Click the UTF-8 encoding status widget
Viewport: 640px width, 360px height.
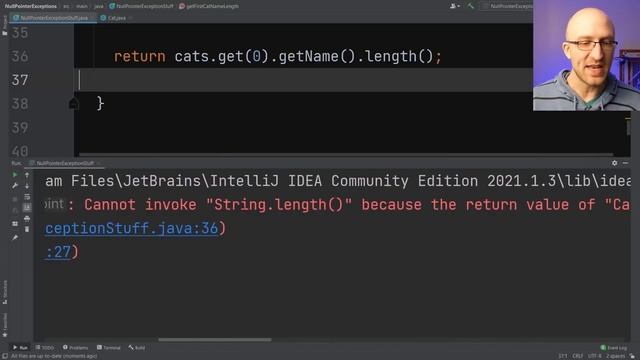click(x=594, y=356)
